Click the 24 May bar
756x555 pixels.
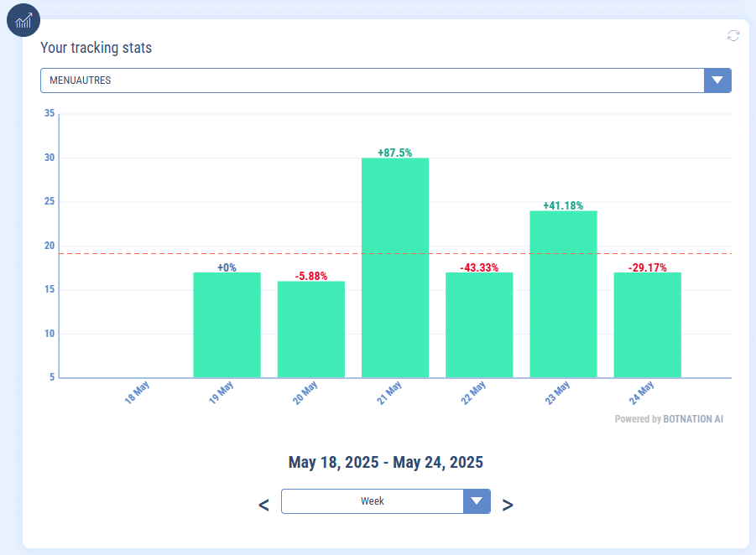click(x=647, y=325)
